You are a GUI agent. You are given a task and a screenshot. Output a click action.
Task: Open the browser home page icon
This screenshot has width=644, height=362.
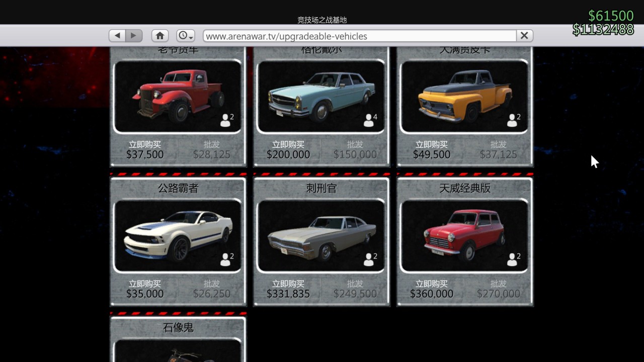pos(160,36)
